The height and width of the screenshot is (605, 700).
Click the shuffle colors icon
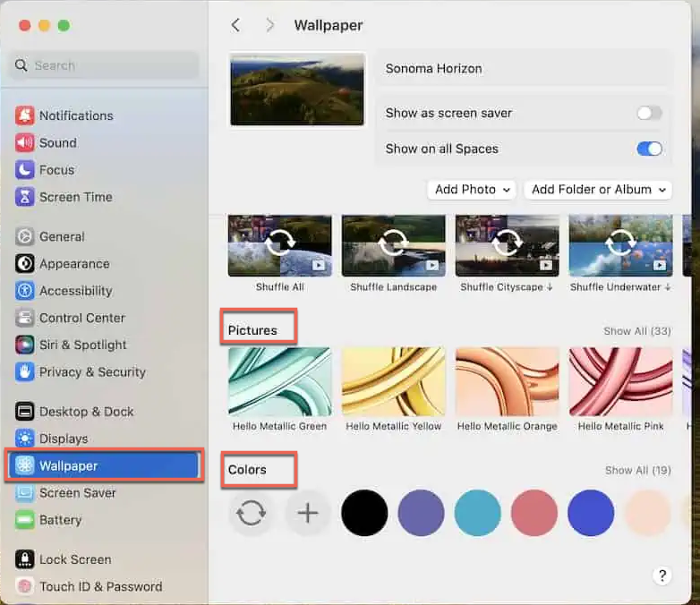tap(251, 513)
